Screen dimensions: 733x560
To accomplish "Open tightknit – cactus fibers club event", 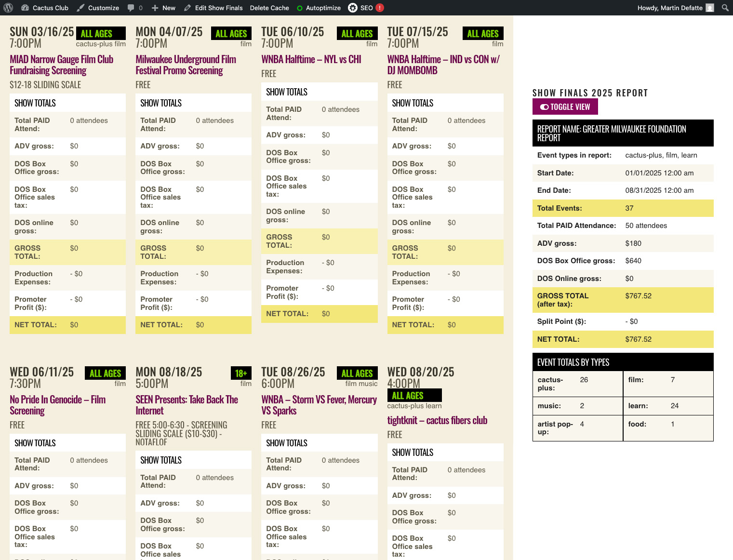I will tap(437, 420).
